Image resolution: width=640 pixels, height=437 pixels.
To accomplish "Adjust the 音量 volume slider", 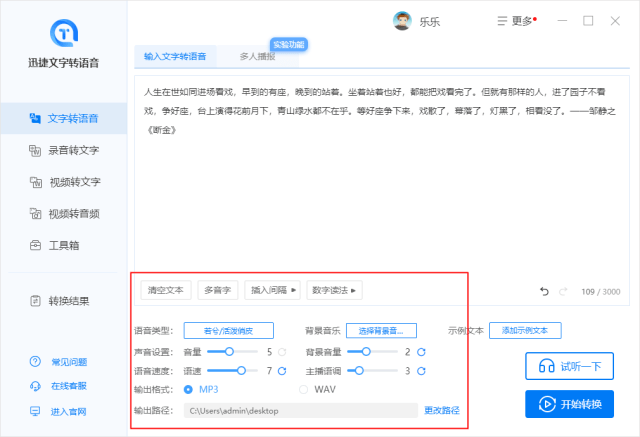I will pyautogui.click(x=230, y=352).
